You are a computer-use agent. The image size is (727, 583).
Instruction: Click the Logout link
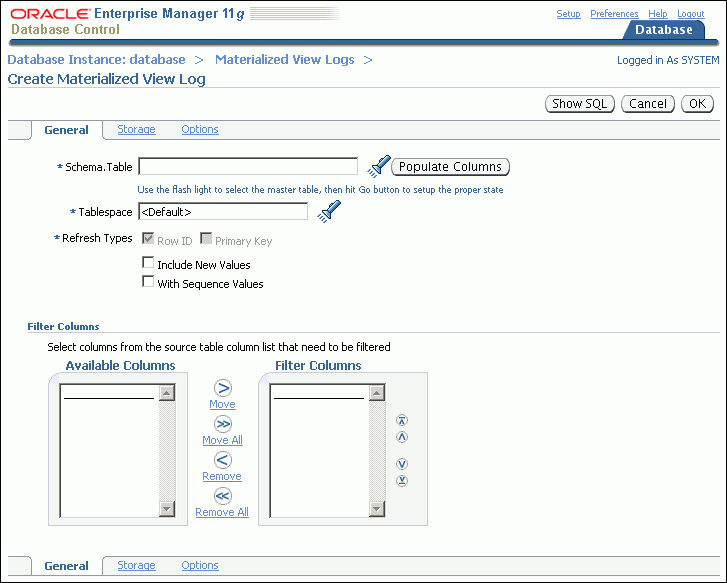(691, 14)
